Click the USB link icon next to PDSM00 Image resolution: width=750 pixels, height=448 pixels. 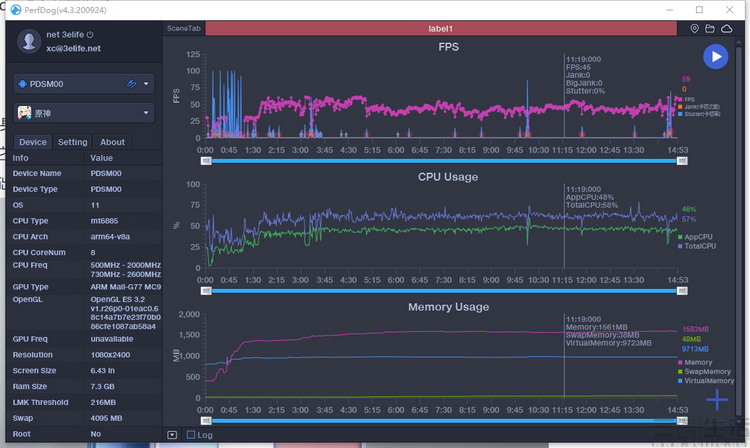[131, 84]
